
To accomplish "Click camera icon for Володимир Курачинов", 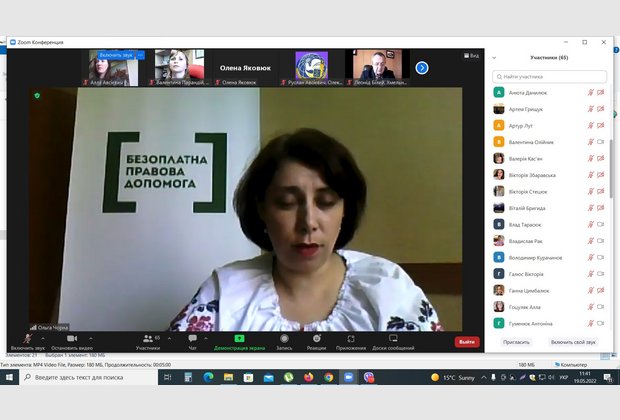I will (x=601, y=257).
